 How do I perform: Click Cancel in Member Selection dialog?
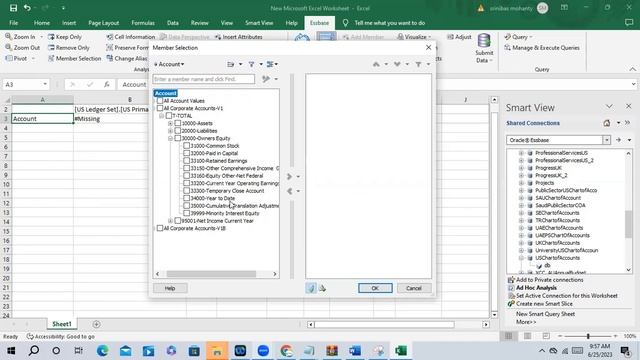413,288
